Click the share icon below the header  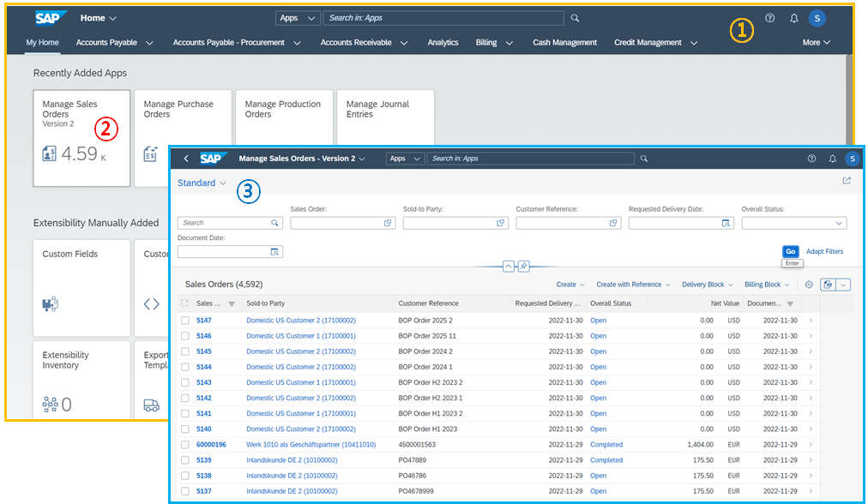(847, 181)
